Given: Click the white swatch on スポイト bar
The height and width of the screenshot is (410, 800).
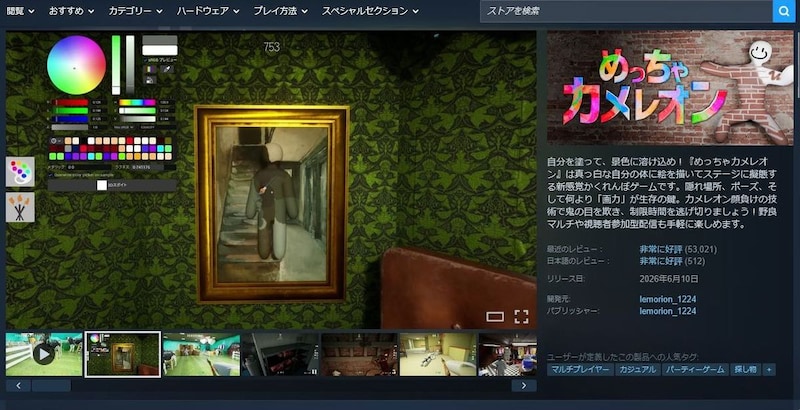Looking at the screenshot, I should click(102, 185).
